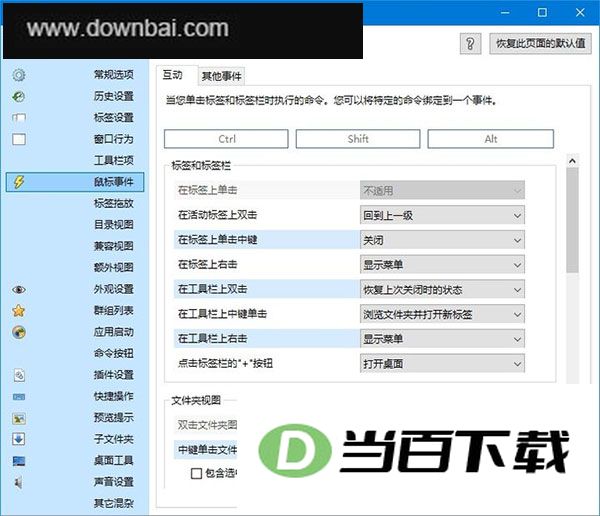Image resolution: width=600 pixels, height=516 pixels.
Task: Click the picture icon beside 预览提示
Action: tap(19, 418)
